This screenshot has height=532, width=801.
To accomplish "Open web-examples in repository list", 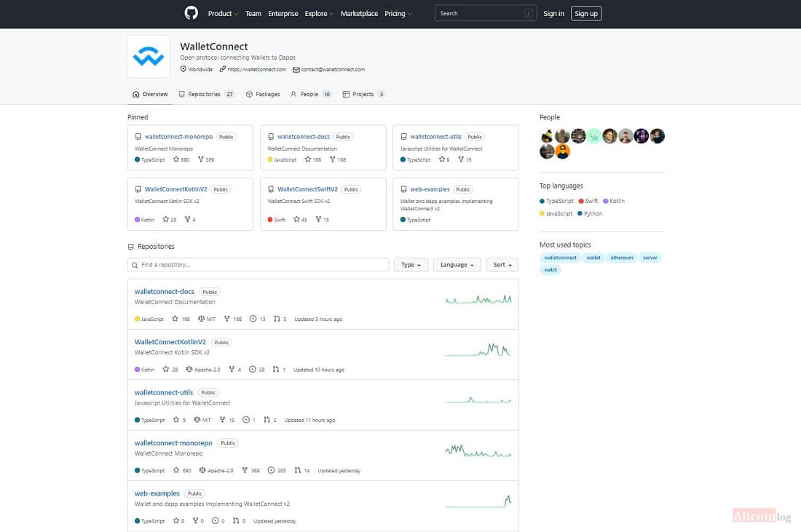I will point(157,493).
